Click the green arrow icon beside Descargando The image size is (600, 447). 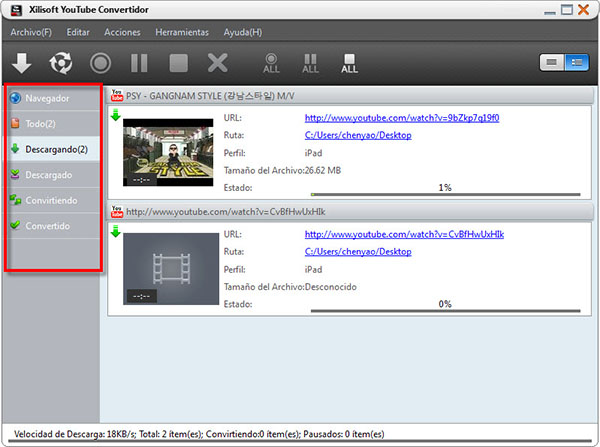(15, 148)
